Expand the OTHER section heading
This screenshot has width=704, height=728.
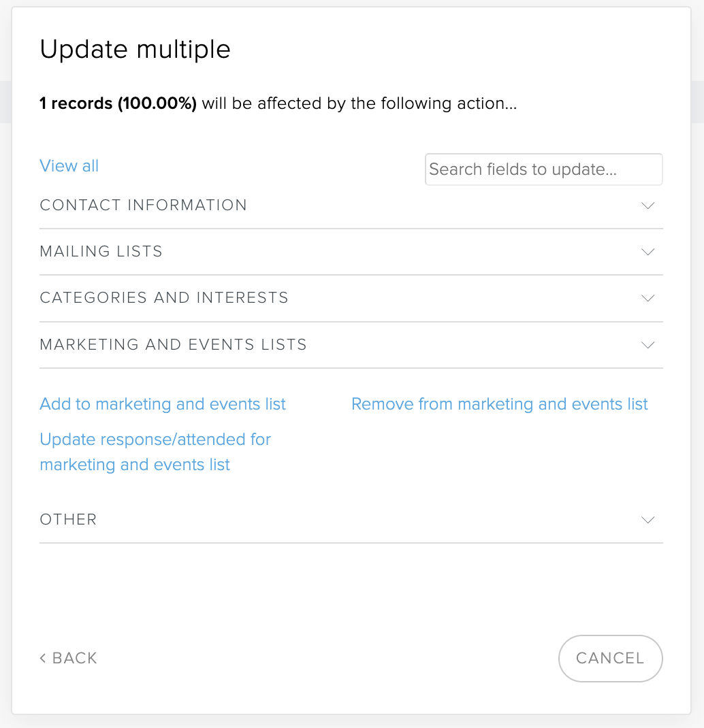(68, 520)
